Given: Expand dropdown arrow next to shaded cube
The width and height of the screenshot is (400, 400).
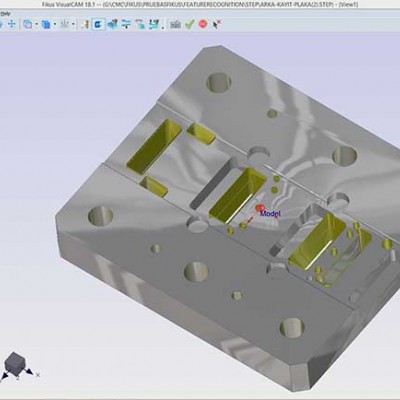Looking at the screenshot, I should coord(55,24).
